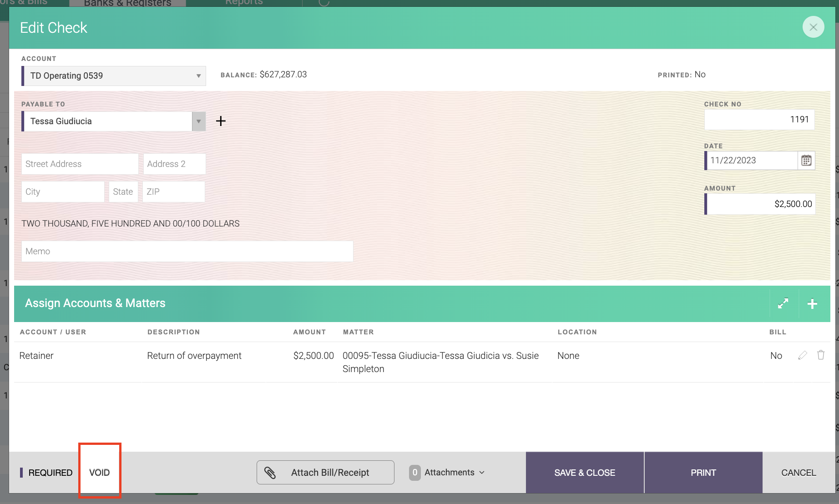
Task: Click the Bill value No
Action: click(776, 356)
